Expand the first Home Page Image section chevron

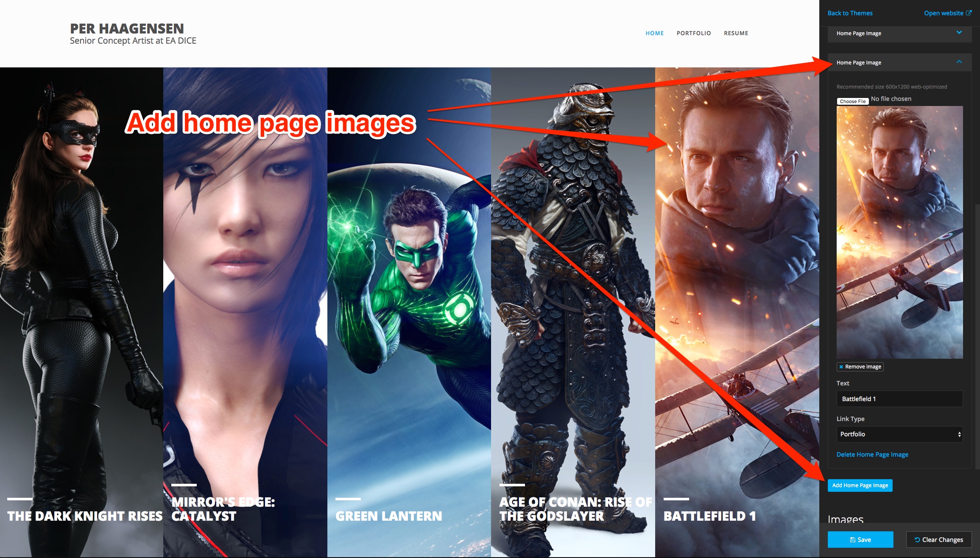click(959, 33)
